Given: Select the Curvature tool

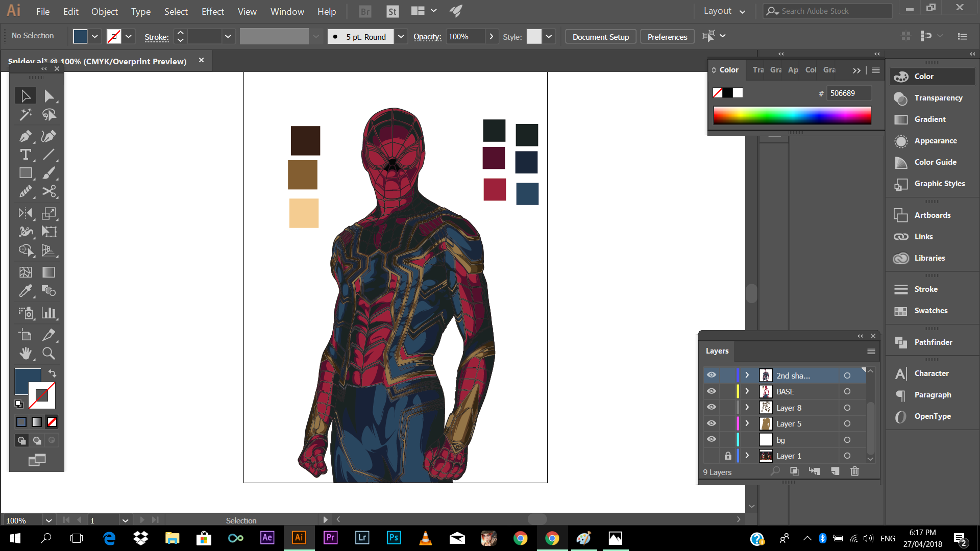Looking at the screenshot, I should [49, 136].
